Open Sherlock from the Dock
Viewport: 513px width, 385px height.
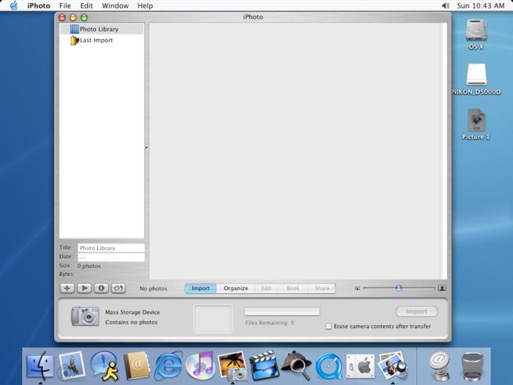click(x=296, y=366)
